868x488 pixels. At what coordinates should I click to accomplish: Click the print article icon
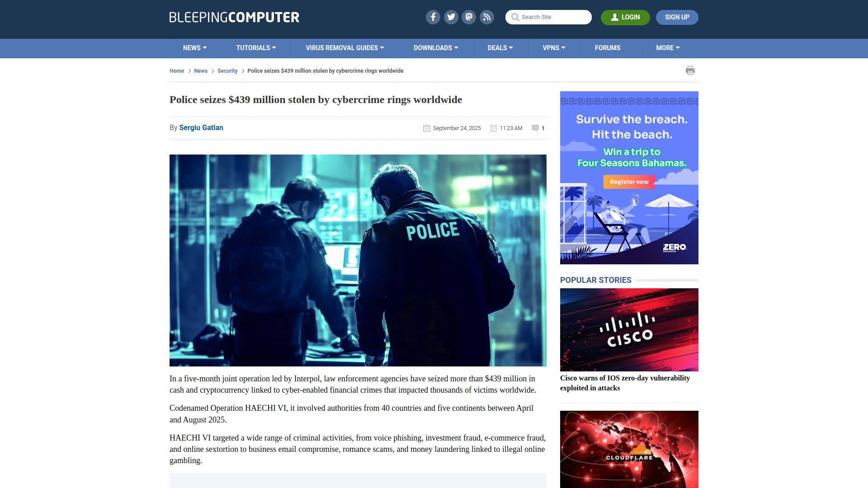(x=690, y=70)
